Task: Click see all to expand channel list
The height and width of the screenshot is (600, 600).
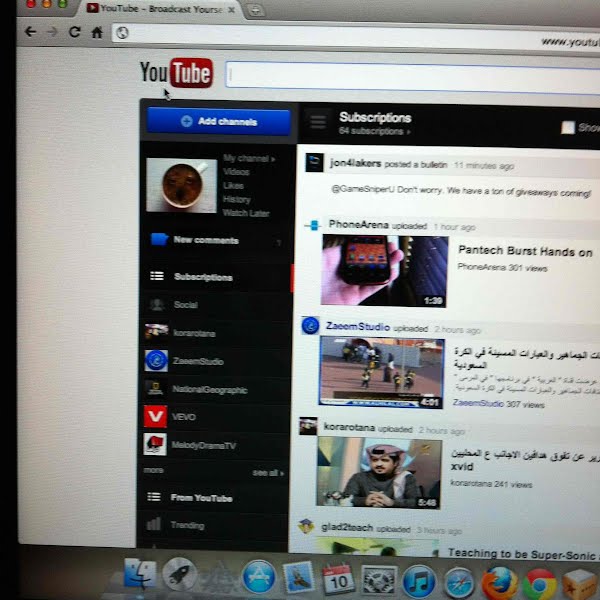Action: [267, 471]
